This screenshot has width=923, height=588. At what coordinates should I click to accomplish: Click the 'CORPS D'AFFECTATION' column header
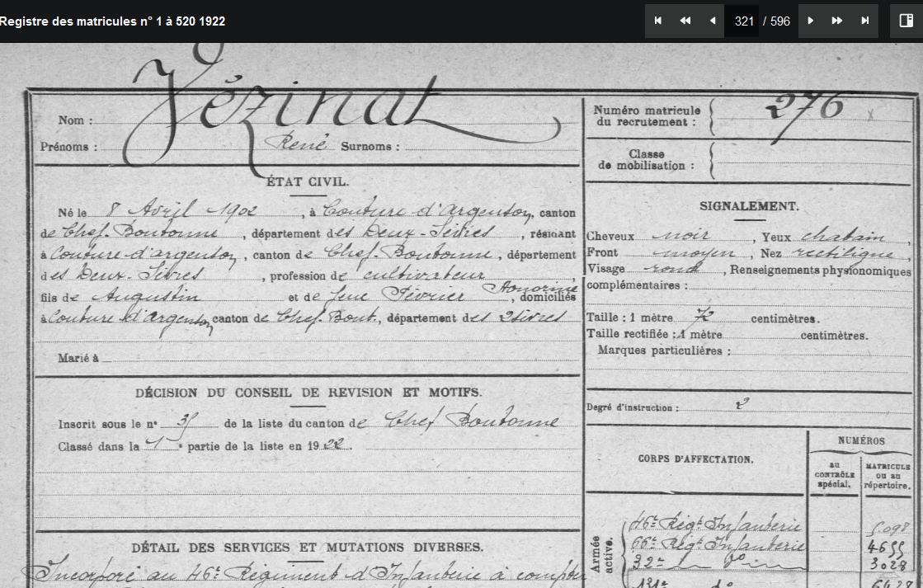click(695, 459)
